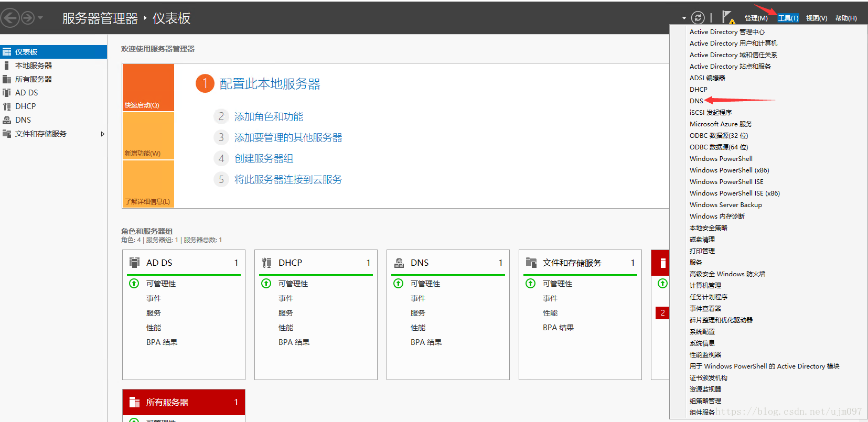Open dropdown arrow left of refresh icon
This screenshot has height=422, width=868.
pos(684,18)
